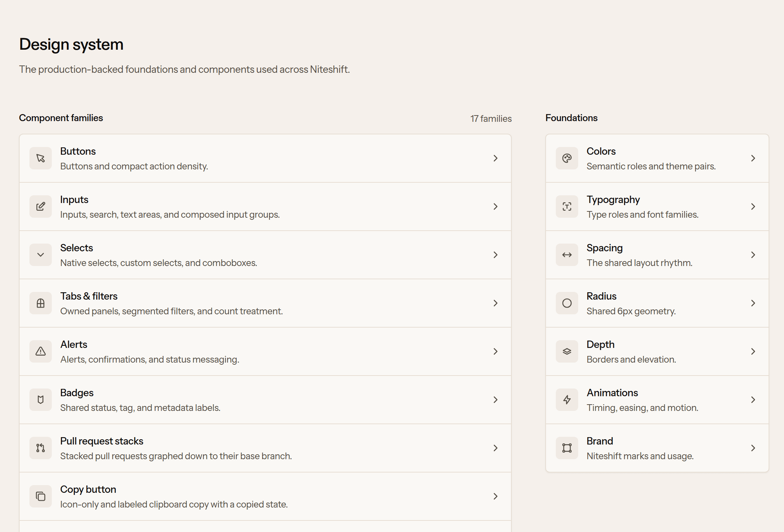Click the Buttons cursor icon
The height and width of the screenshot is (532, 784).
coord(41,158)
